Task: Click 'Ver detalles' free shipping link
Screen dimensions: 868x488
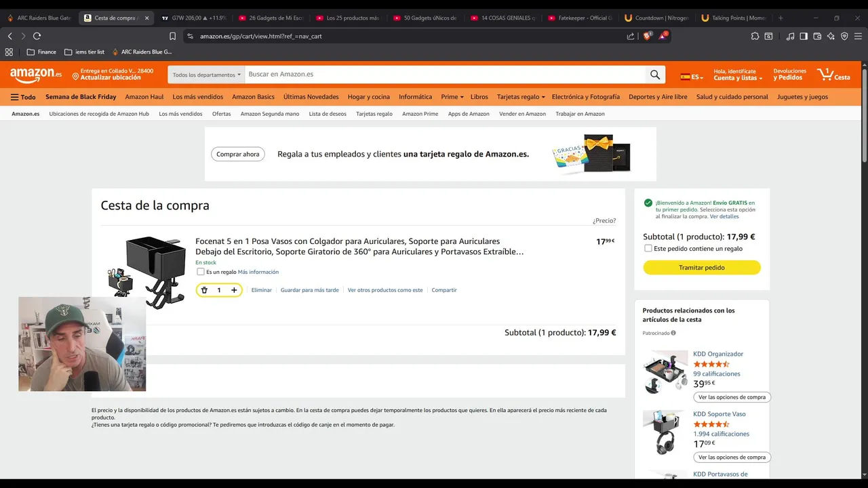Action: (724, 216)
